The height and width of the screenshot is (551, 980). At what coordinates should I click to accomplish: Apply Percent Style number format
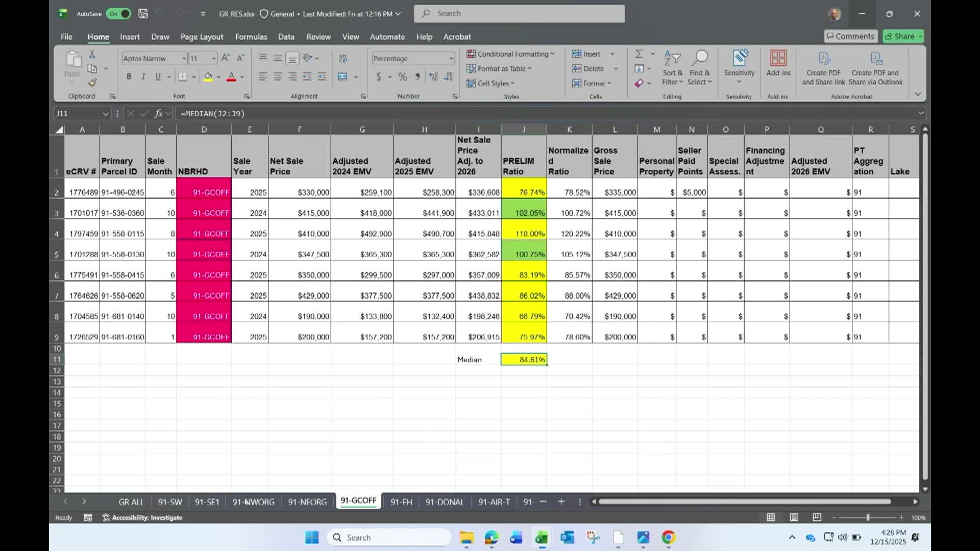click(403, 77)
